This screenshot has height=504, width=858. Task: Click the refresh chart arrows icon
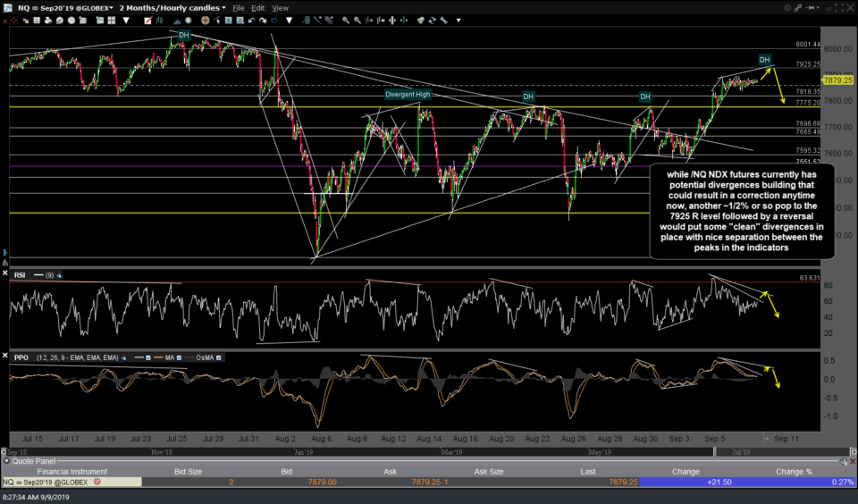(432, 21)
